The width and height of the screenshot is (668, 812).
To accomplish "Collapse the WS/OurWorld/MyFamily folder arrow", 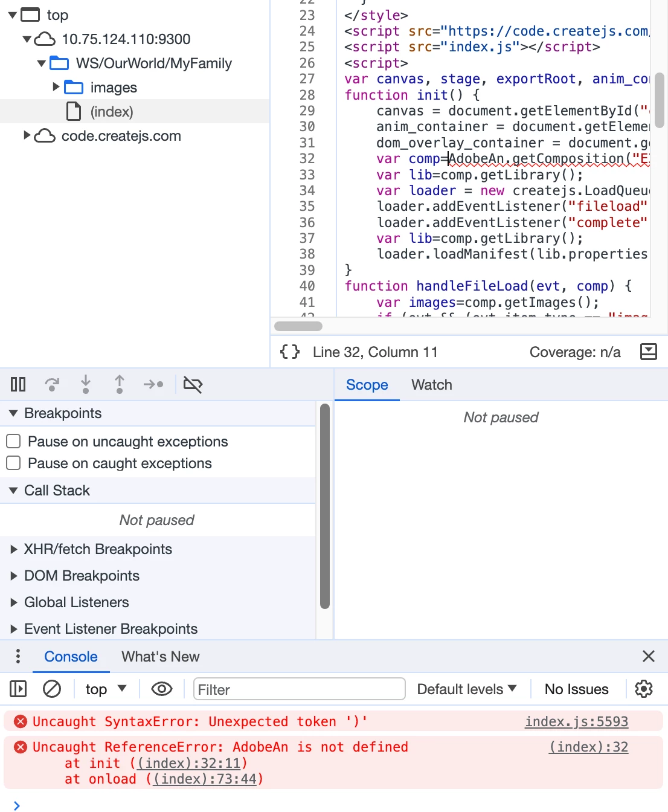I will pyautogui.click(x=41, y=63).
